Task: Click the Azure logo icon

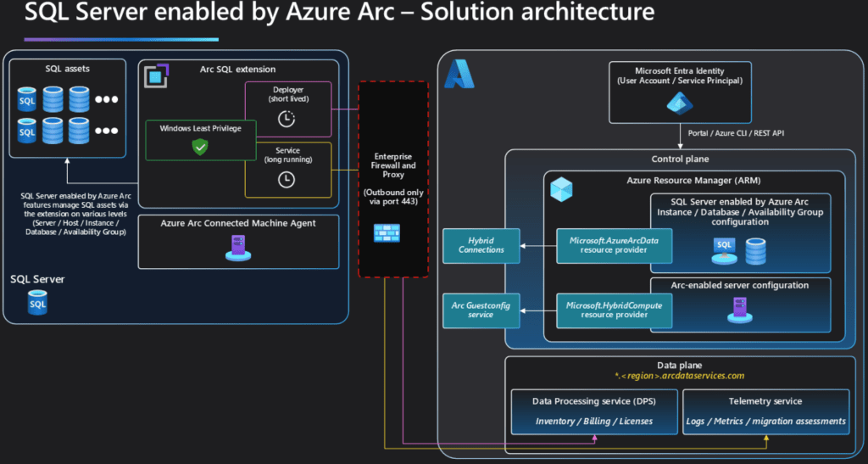Action: tap(459, 75)
